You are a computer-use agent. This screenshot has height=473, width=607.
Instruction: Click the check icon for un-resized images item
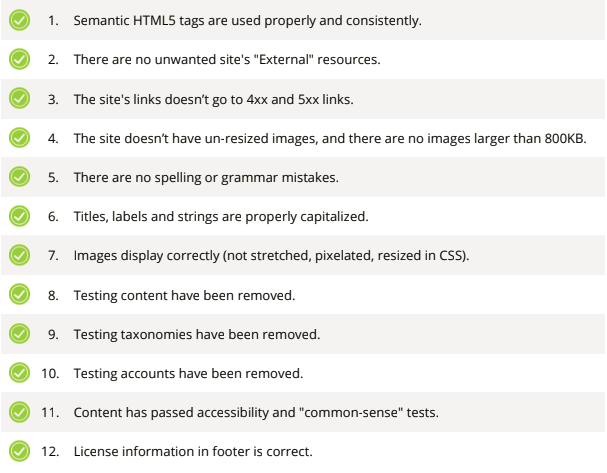pos(19,138)
